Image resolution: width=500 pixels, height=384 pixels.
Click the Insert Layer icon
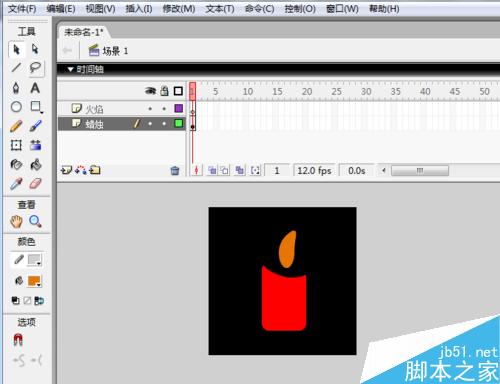pos(66,170)
